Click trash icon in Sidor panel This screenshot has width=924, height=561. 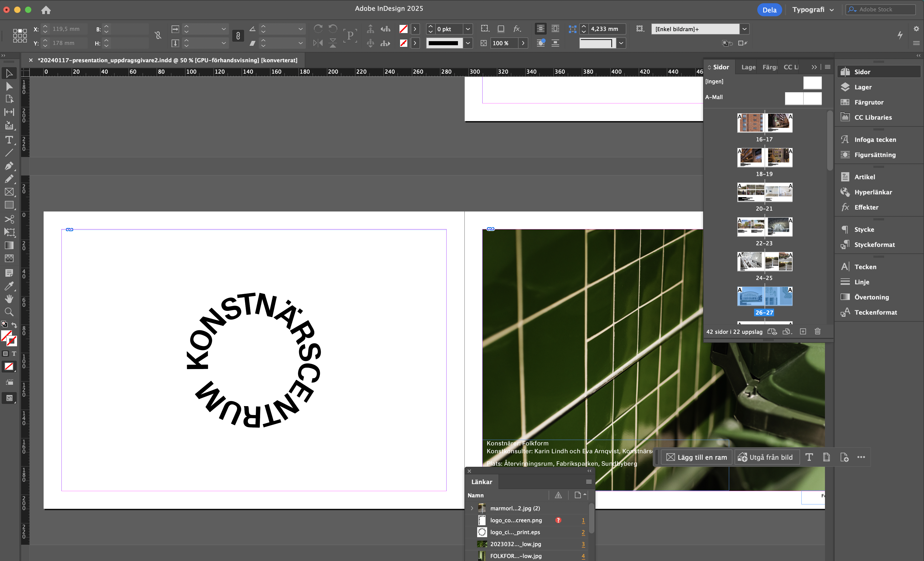[818, 331]
